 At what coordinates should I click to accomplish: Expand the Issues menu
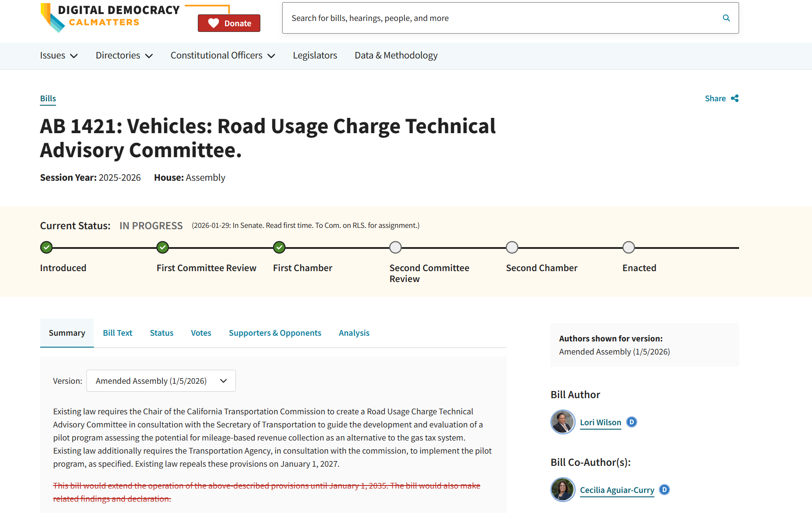click(x=59, y=55)
